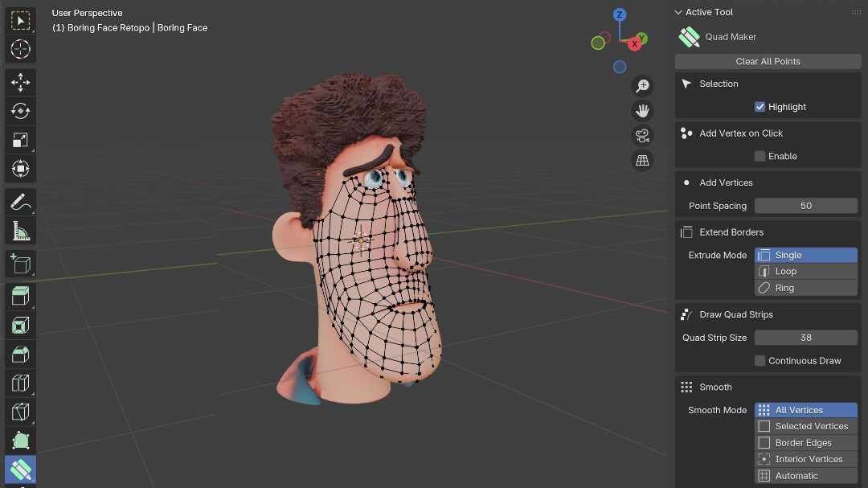868x488 pixels.
Task: Pick the Rotate tool
Action: [20, 111]
